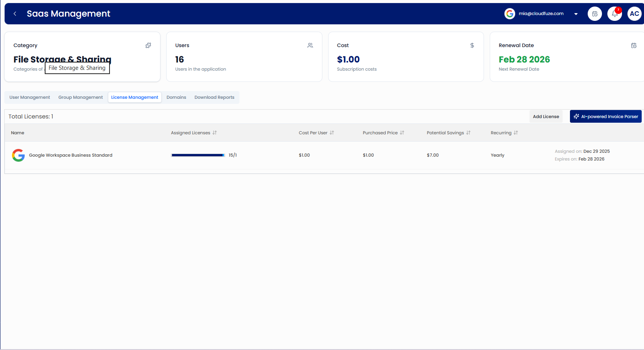Click the back arrow beside Saas Management
The width and height of the screenshot is (644, 350).
[14, 14]
